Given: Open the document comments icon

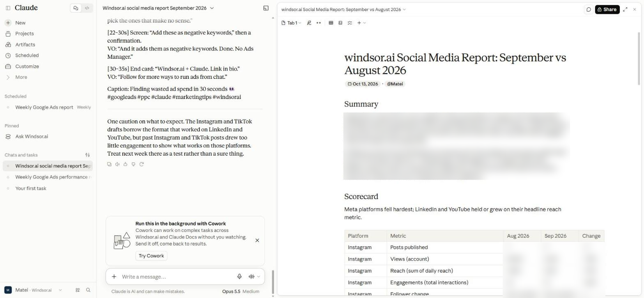Looking at the screenshot, I should pyautogui.click(x=589, y=9).
